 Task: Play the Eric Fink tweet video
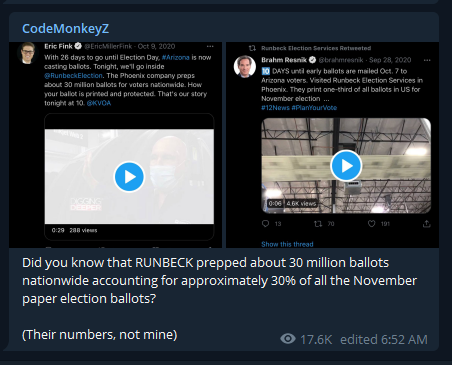click(x=129, y=177)
